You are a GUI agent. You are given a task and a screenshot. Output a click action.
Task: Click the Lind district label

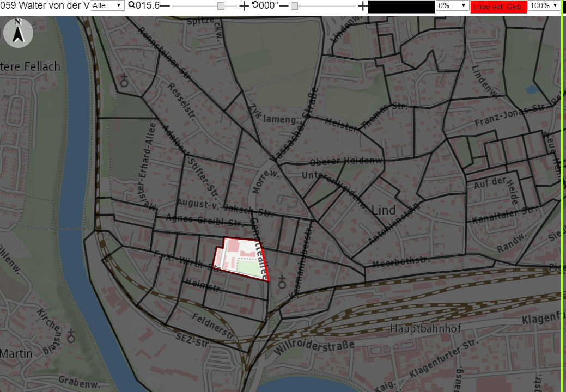(x=384, y=210)
